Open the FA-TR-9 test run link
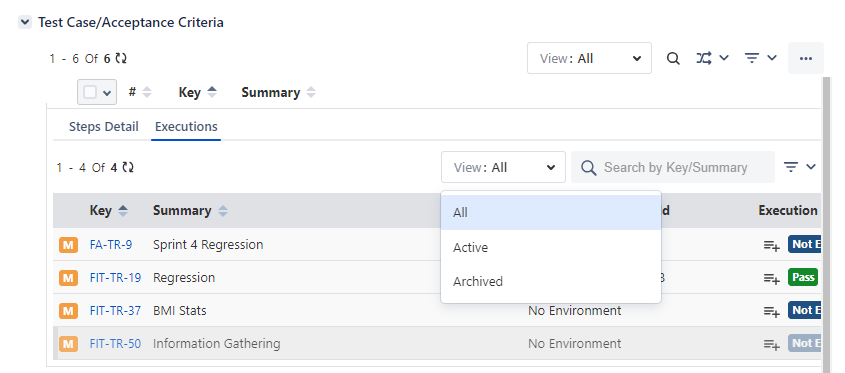Image resolution: width=845 pixels, height=373 pixels. tap(110, 245)
